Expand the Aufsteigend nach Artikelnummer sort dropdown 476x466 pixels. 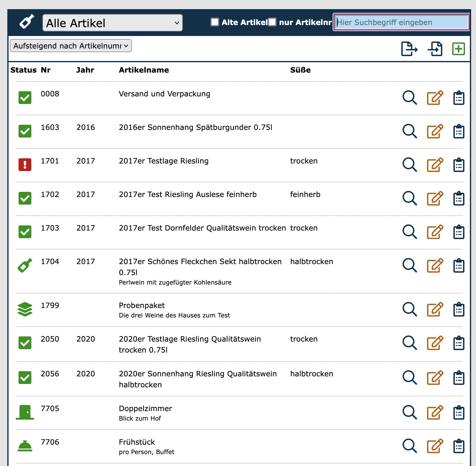coord(71,46)
